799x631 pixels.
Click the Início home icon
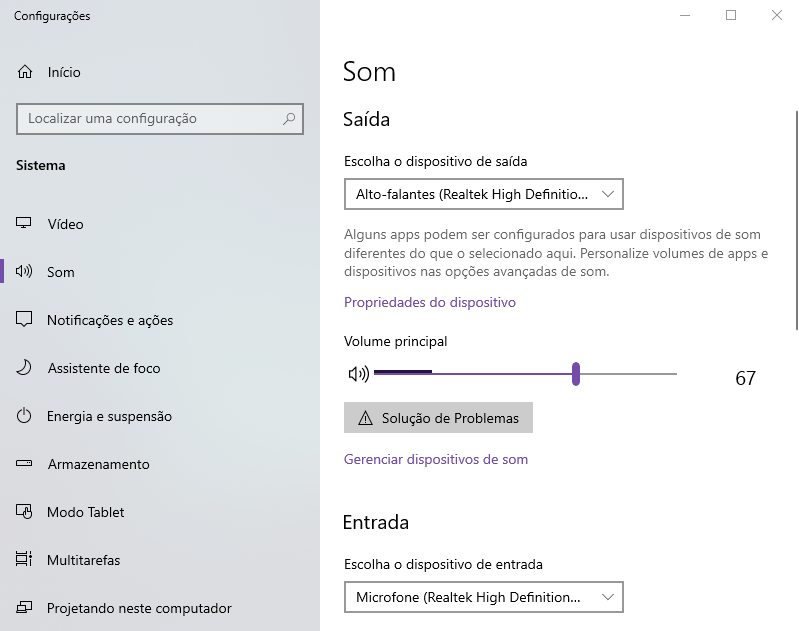24,72
